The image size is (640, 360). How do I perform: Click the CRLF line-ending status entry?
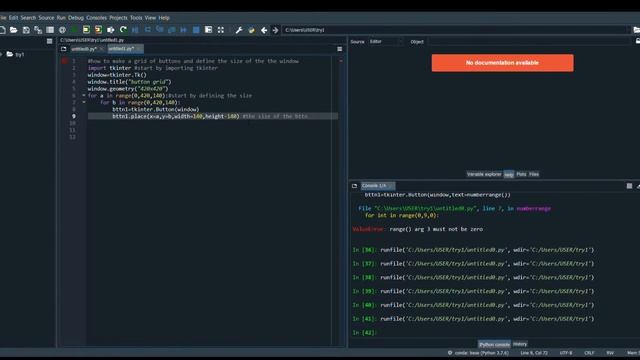coord(589,353)
